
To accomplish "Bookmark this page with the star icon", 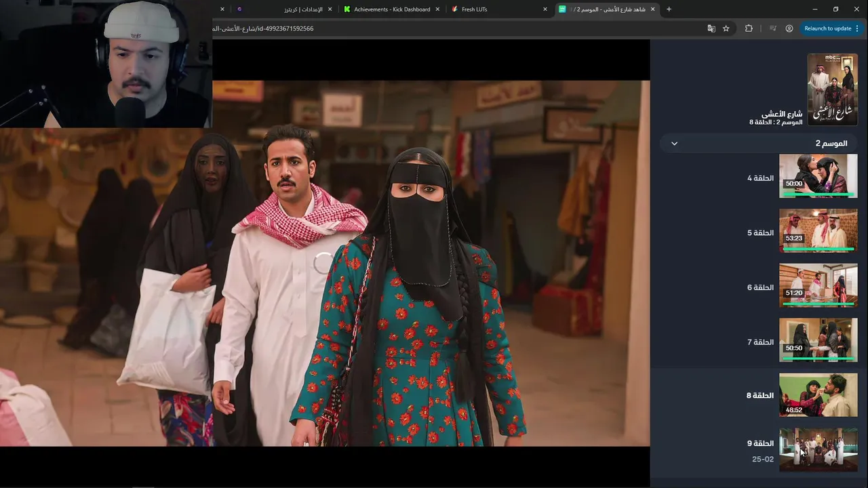I will click(726, 28).
